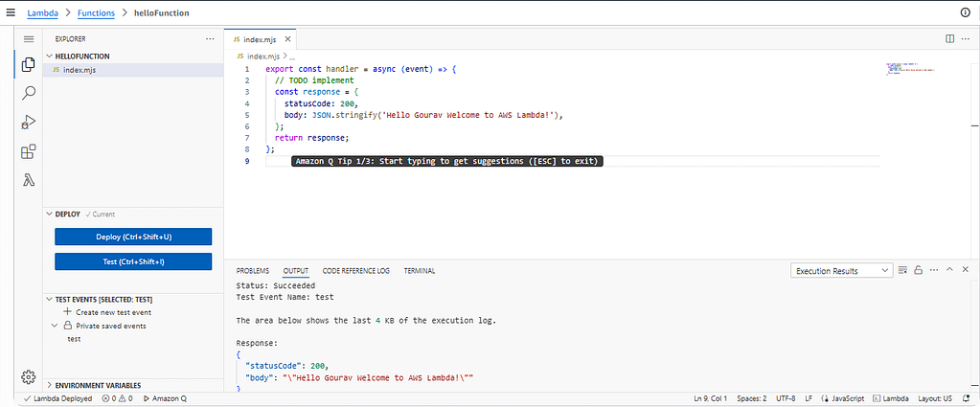This screenshot has width=980, height=407.
Task: Click the code minimap in editor
Action: [910, 70]
